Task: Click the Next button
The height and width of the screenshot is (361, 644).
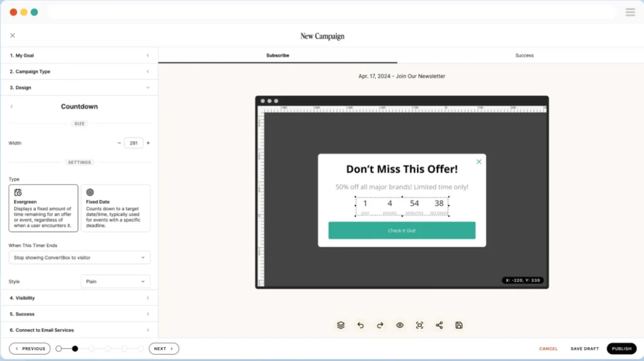Action: [164, 348]
